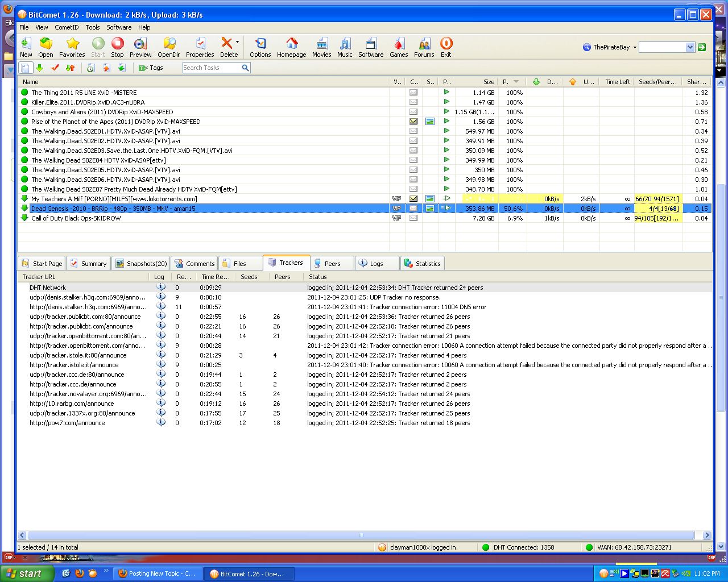Image resolution: width=728 pixels, height=582 pixels.
Task: Toggle the completed tasks red checkmark filter
Action: click(x=55, y=68)
